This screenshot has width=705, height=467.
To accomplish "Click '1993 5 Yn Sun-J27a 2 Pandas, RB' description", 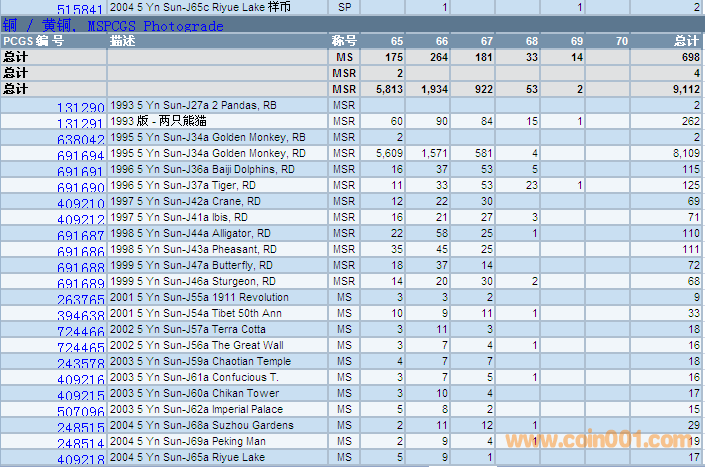I will pyautogui.click(x=194, y=105).
